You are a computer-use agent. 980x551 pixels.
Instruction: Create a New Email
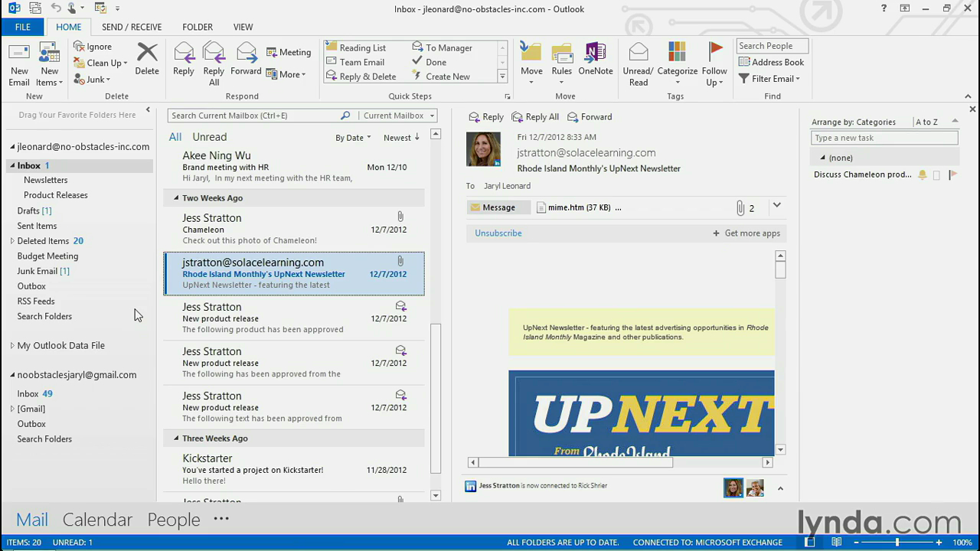19,65
